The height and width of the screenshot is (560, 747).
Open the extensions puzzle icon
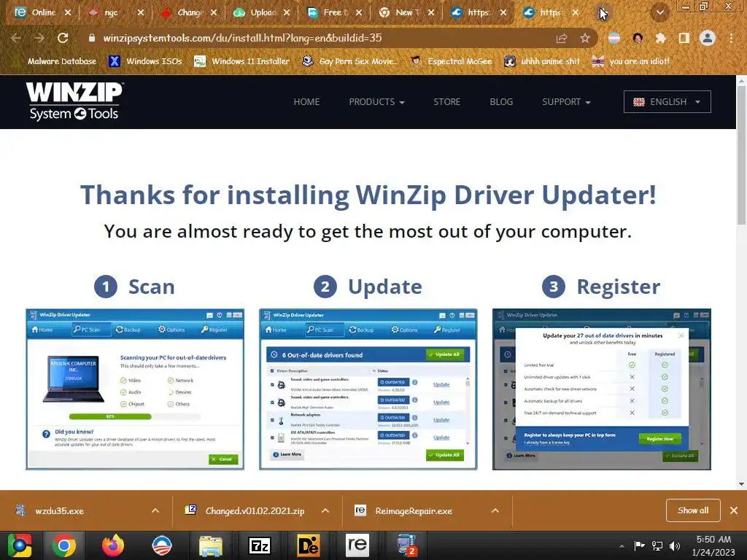pos(660,38)
